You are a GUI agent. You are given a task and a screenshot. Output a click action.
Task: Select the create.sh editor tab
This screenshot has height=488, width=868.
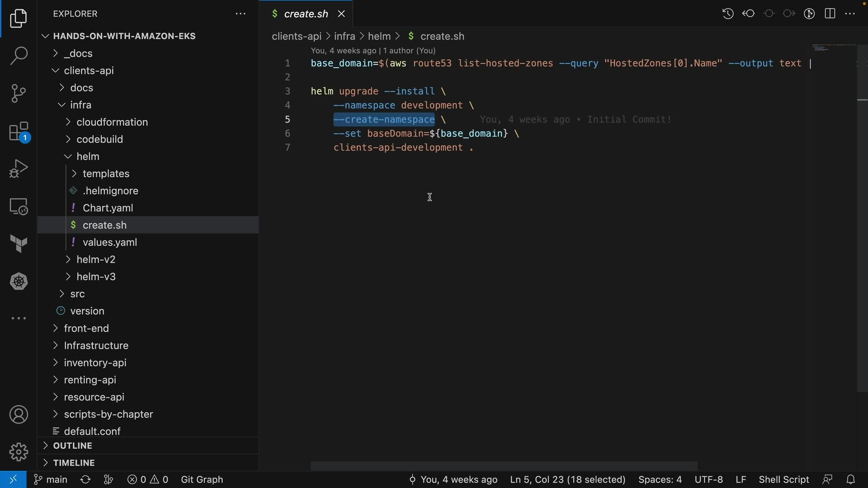click(x=306, y=14)
